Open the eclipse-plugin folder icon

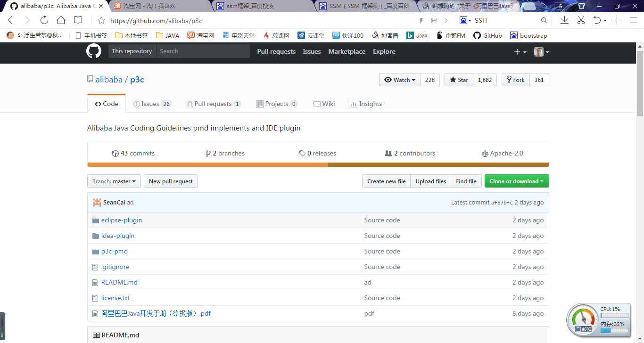coord(96,220)
